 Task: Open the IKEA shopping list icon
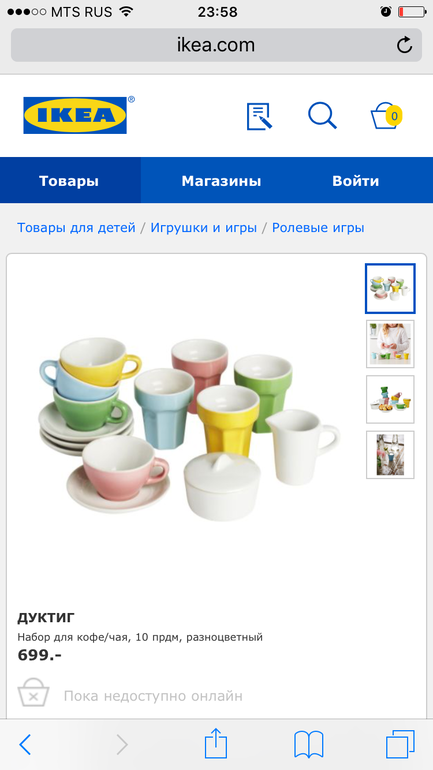pos(259,116)
